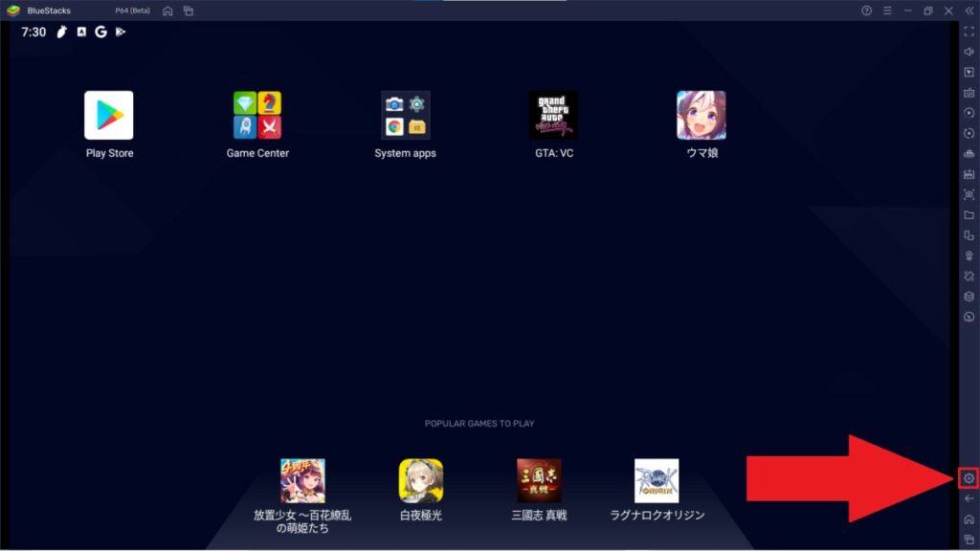Open Help via the question mark icon
Screen dimensions: 980x551
click(x=867, y=11)
